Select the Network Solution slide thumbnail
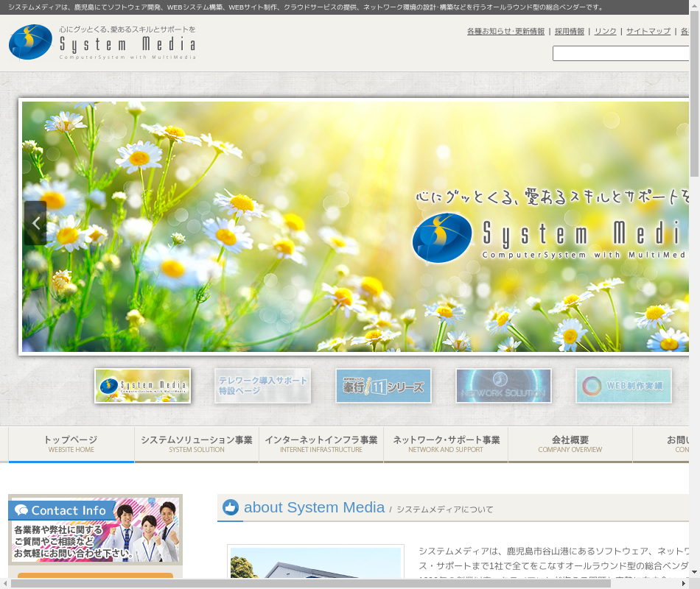The height and width of the screenshot is (589, 700). click(x=503, y=386)
